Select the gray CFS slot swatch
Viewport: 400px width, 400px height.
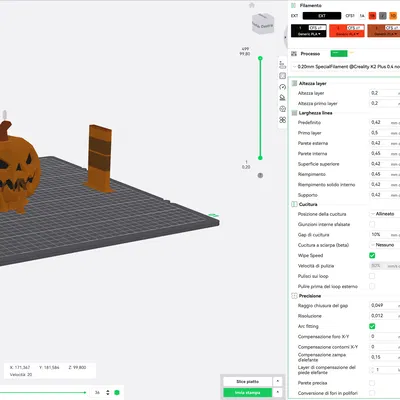tap(383, 16)
